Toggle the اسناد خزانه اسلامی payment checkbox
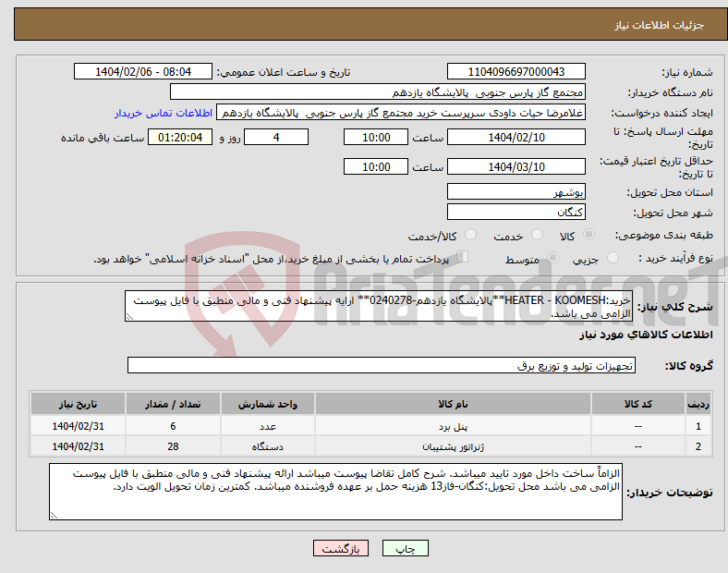 point(462,257)
